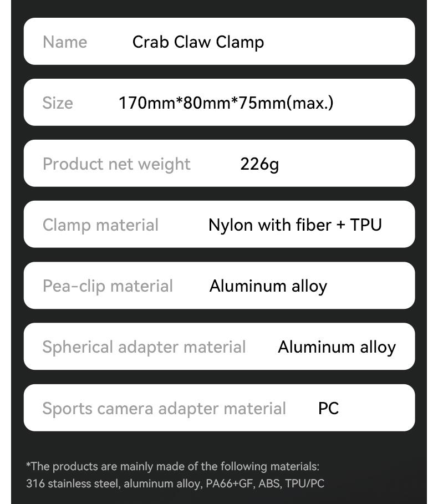This screenshot has width=438, height=504.
Task: Click Aluminum alloy in Spherical adapter row
Action: (x=337, y=347)
